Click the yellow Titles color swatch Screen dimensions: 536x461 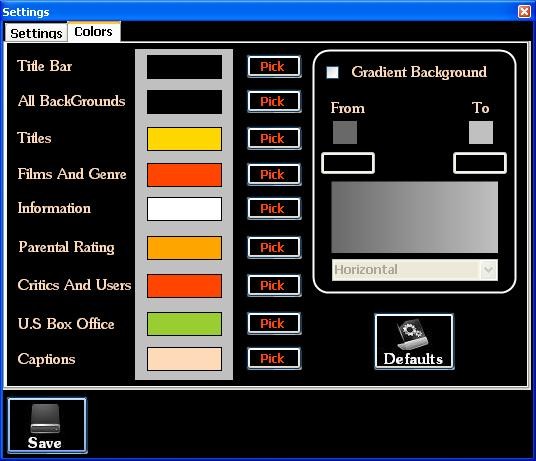point(184,139)
